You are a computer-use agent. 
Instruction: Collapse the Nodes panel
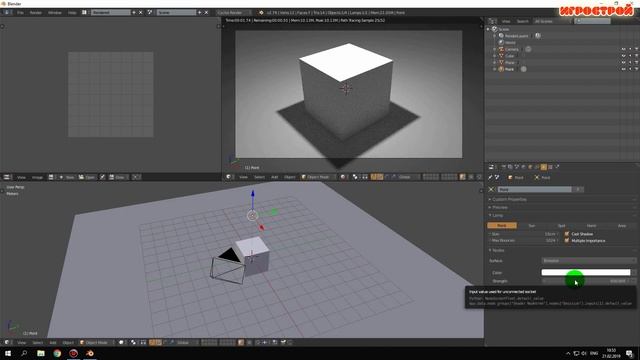(x=497, y=251)
